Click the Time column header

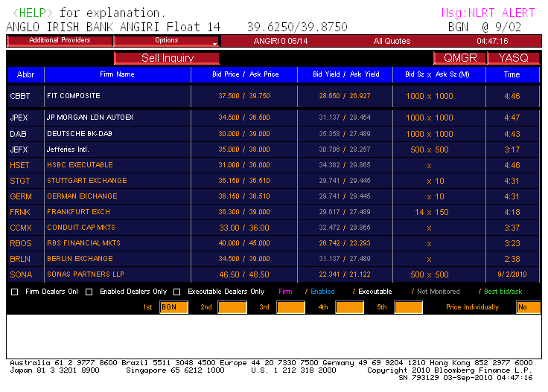point(512,74)
